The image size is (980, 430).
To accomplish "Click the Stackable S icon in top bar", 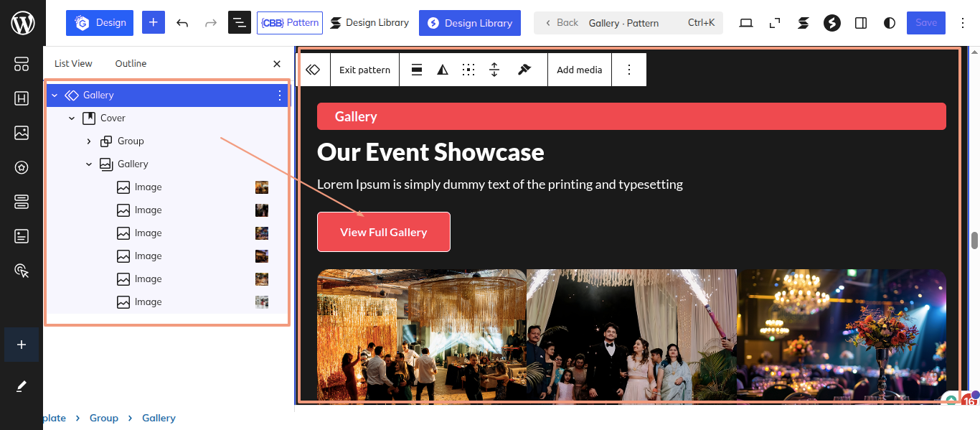I will point(804,23).
